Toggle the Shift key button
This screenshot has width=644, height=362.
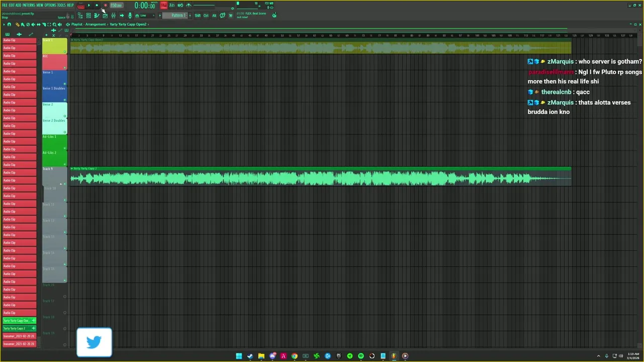(x=198, y=16)
